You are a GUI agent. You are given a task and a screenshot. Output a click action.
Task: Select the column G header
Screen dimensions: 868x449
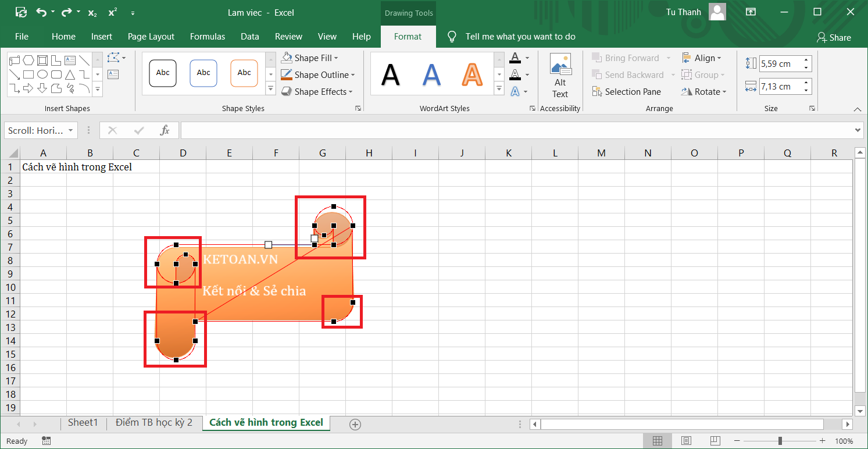click(x=322, y=153)
